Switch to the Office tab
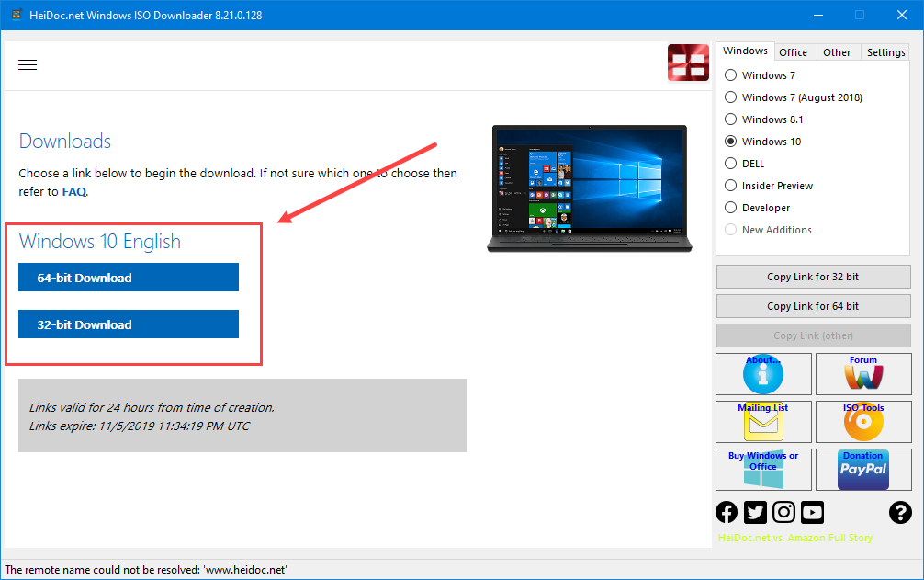 pos(794,52)
